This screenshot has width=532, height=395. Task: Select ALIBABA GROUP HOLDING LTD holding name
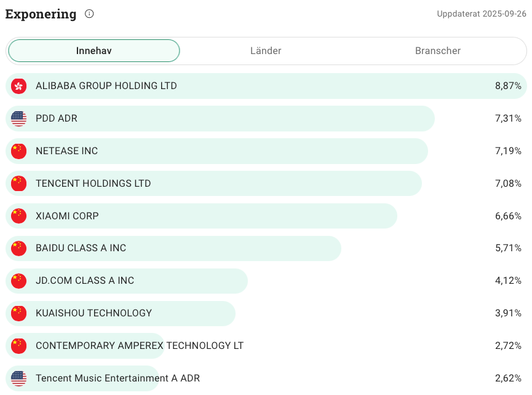coord(106,86)
